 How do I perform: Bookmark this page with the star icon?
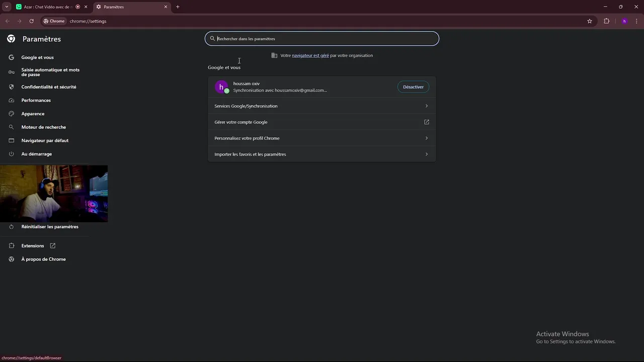pyautogui.click(x=590, y=21)
